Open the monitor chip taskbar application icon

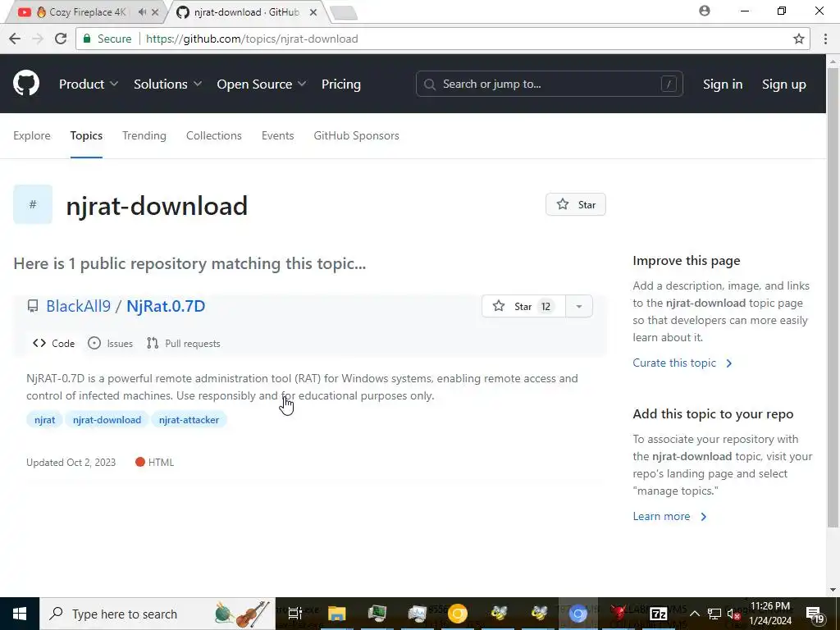(377, 614)
